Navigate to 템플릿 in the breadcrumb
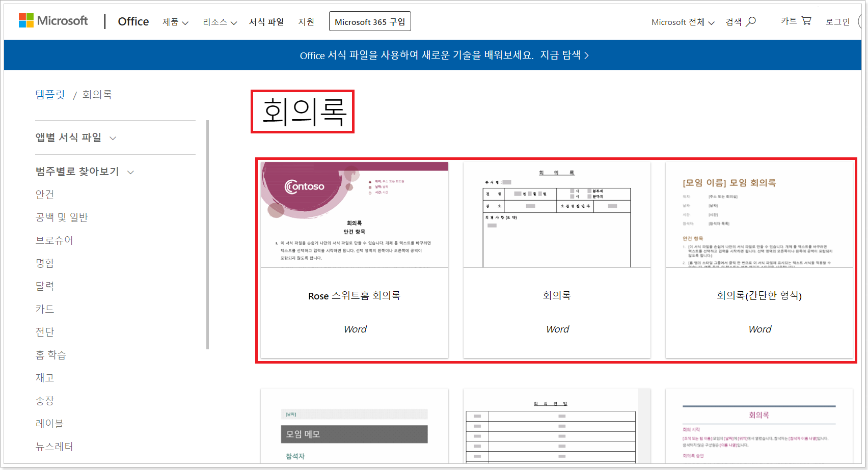This screenshot has width=868, height=470. 50,95
